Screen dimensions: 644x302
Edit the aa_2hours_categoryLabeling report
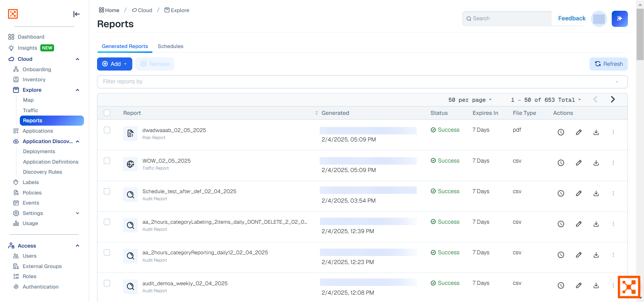coord(579,224)
